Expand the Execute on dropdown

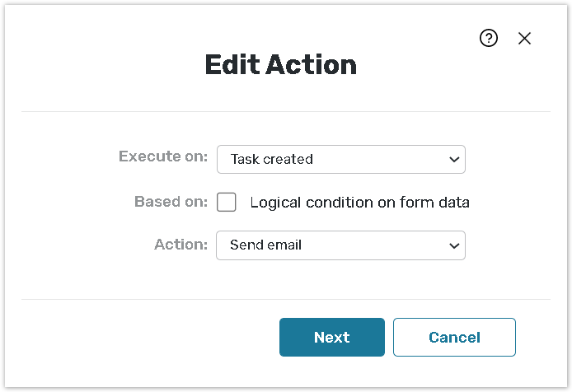340,159
